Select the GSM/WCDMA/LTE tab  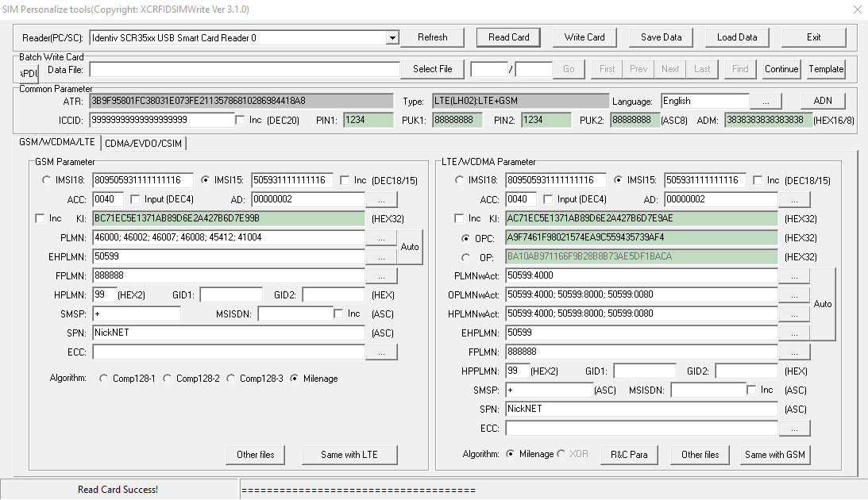[x=57, y=142]
